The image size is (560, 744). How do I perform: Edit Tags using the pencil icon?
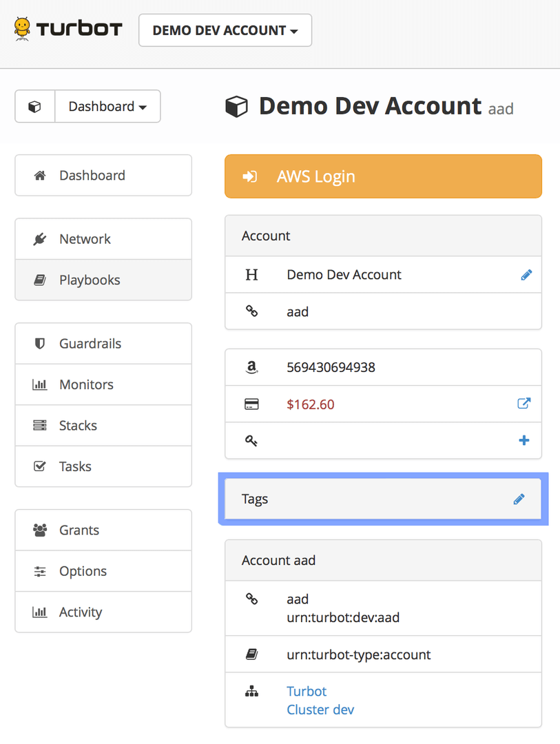tap(519, 499)
